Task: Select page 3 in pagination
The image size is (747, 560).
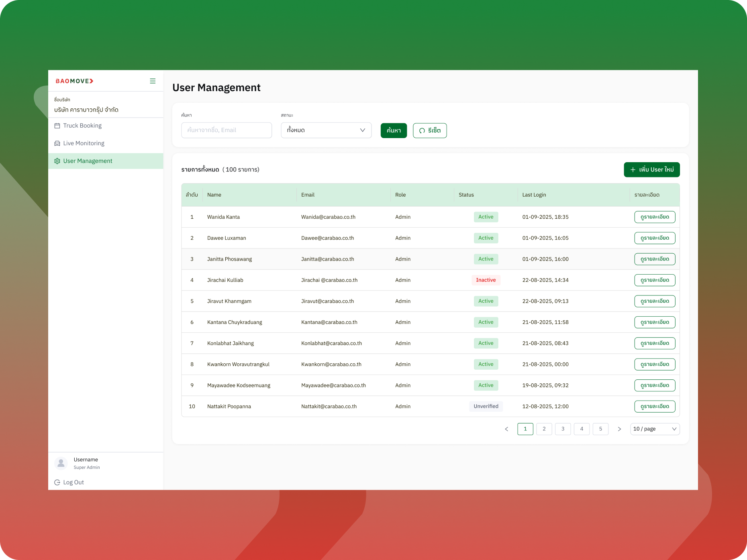Action: [563, 429]
